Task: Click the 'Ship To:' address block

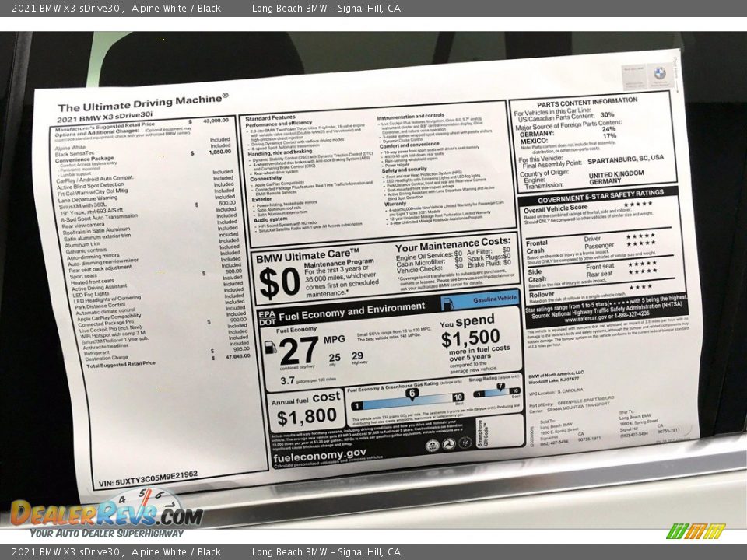Action: point(649,423)
